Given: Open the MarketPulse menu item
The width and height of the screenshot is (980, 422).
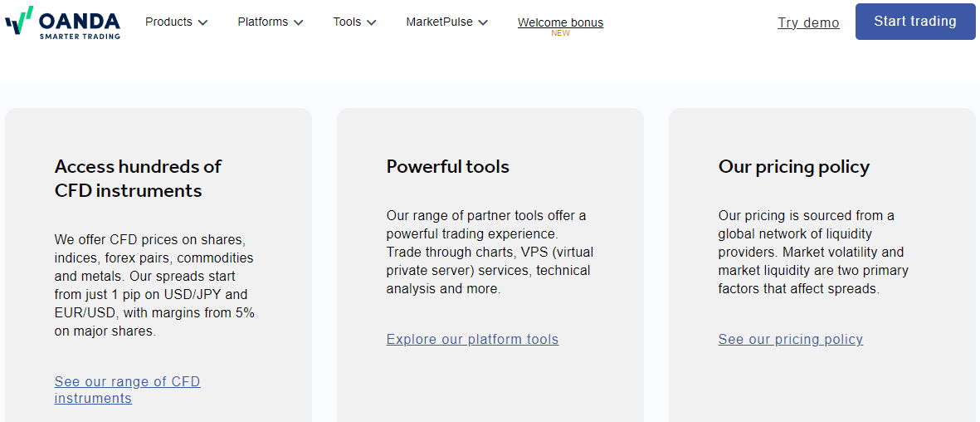Looking at the screenshot, I should point(447,22).
